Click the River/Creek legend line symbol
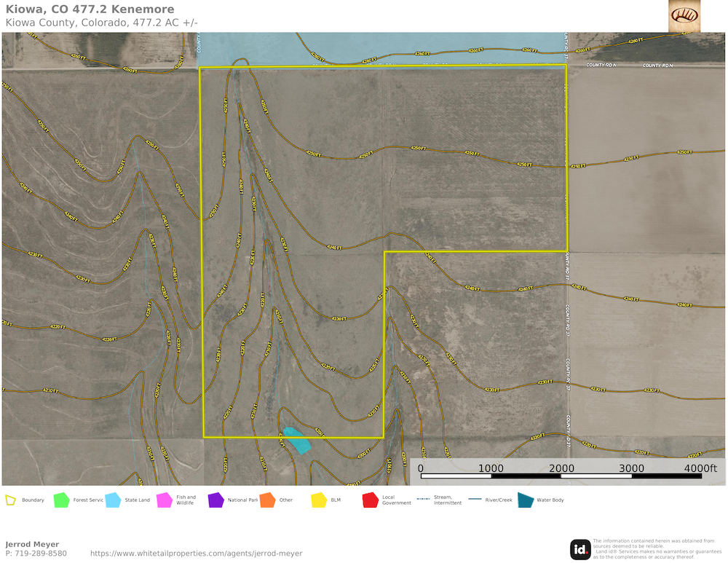Viewport: 728px width, 563px height. click(475, 500)
